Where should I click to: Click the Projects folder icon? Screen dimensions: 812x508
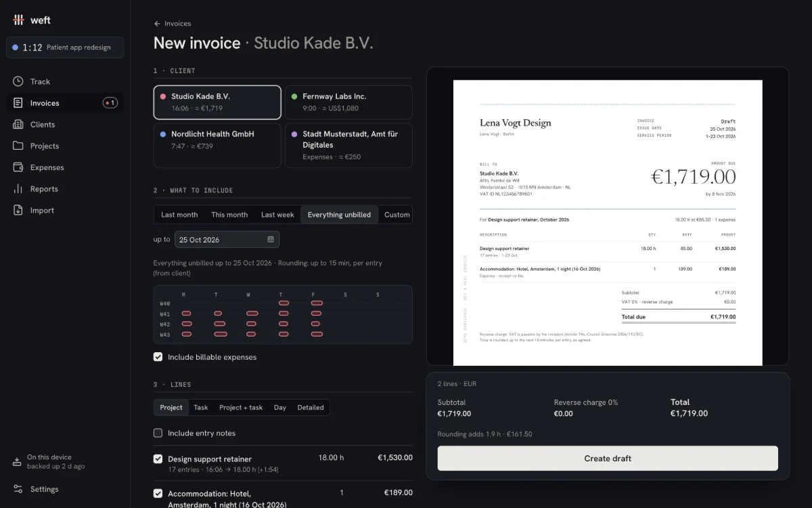click(18, 146)
